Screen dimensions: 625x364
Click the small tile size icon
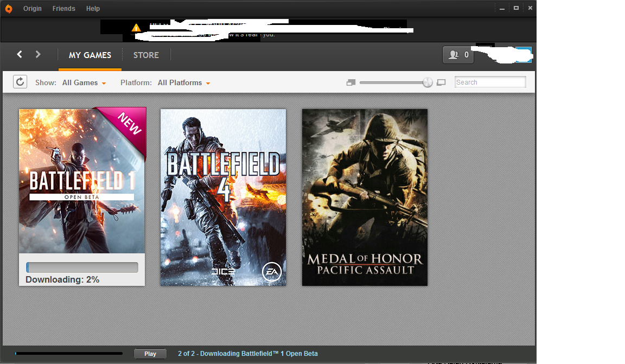pyautogui.click(x=350, y=82)
